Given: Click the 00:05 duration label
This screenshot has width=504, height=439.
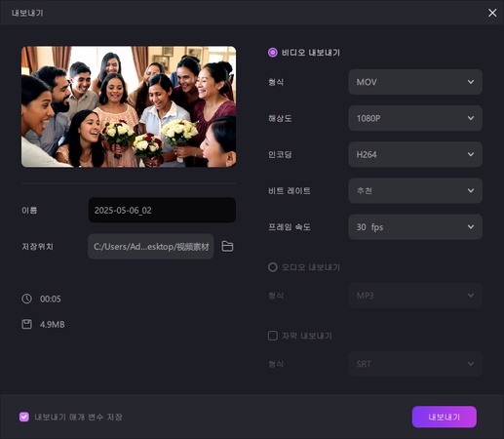Looking at the screenshot, I should pos(51,299).
